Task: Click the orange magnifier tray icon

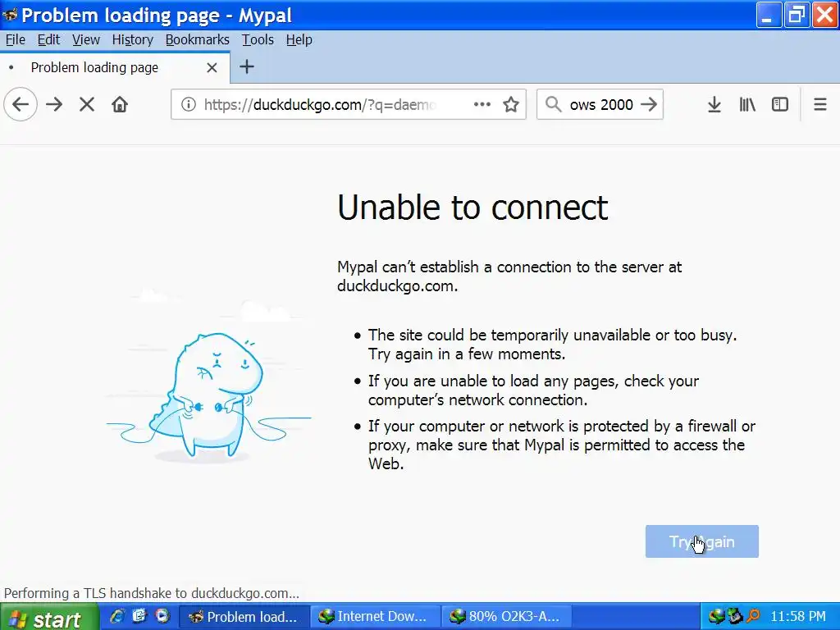Action: pyautogui.click(x=753, y=617)
